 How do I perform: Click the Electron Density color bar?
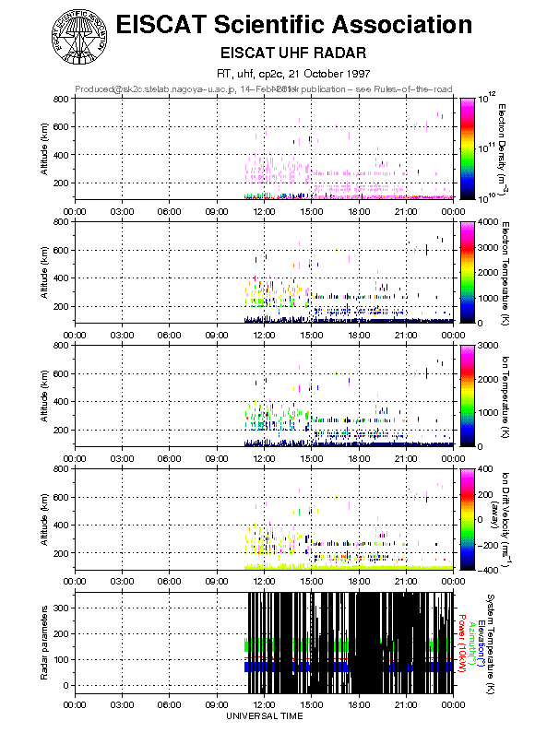click(x=468, y=148)
